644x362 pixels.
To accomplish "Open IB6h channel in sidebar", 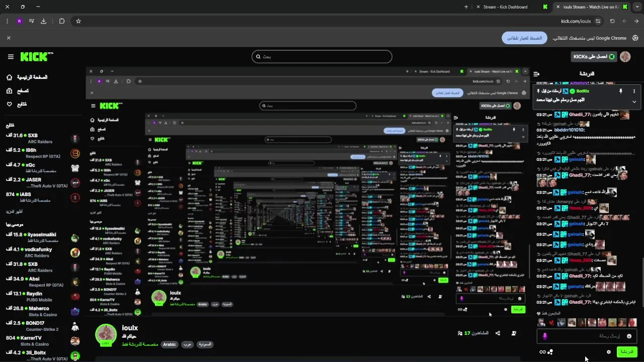I will point(43,153).
